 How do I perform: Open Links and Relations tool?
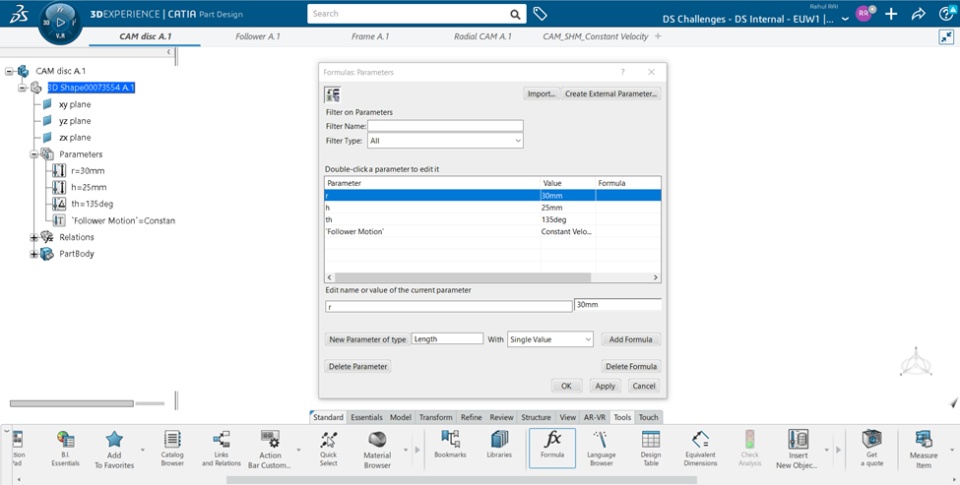coord(221,449)
